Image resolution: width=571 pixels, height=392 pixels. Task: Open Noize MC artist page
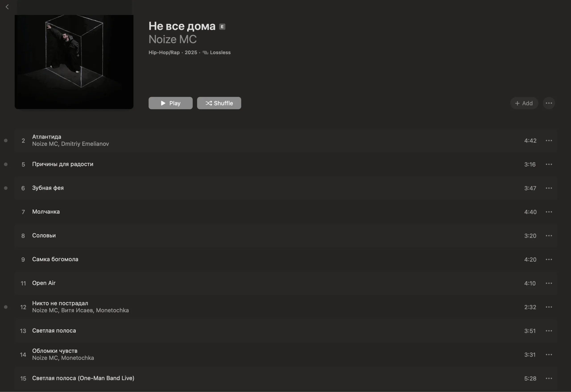pos(173,39)
